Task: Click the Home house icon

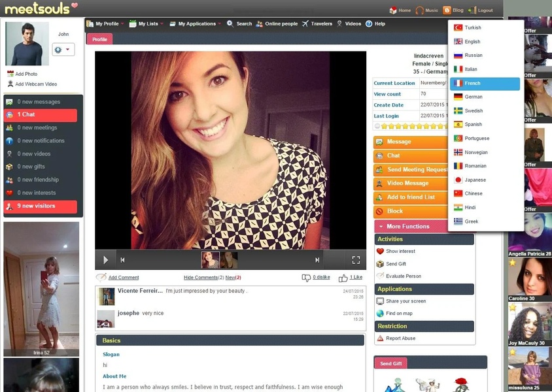Action: (393, 10)
